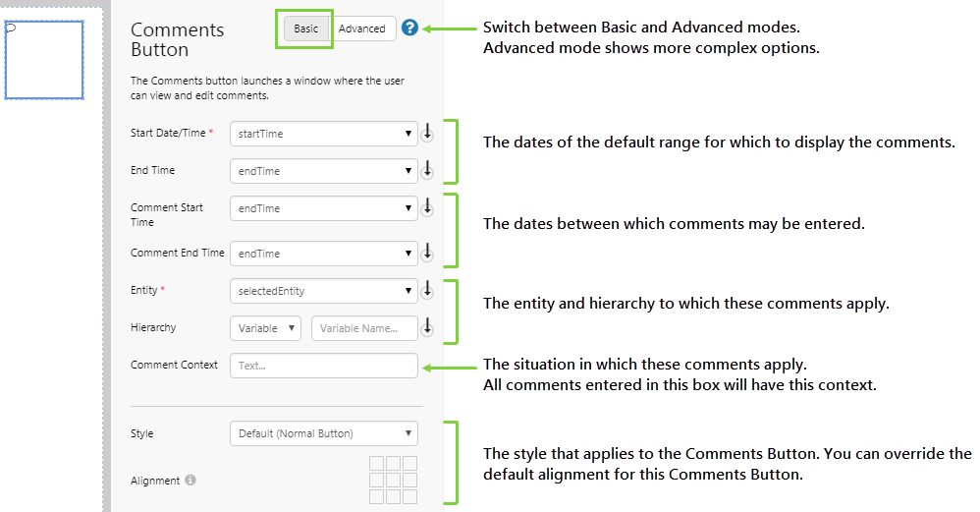Click the arrow icon beside Comment End Time

point(427,254)
